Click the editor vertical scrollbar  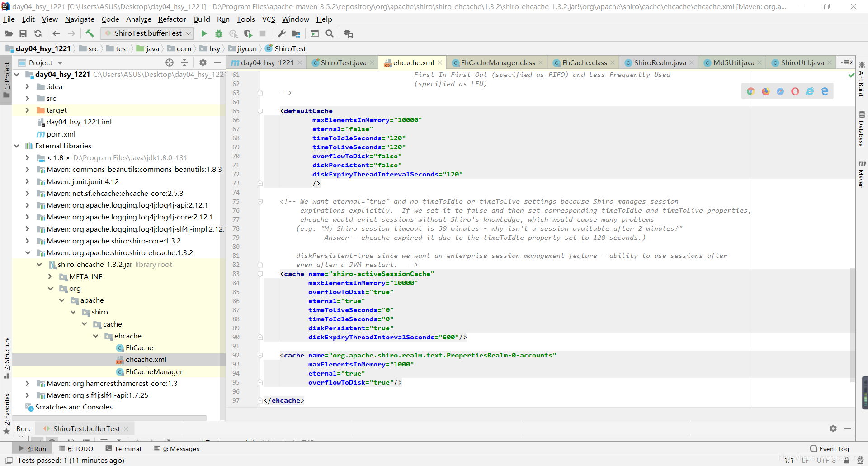tap(852, 326)
